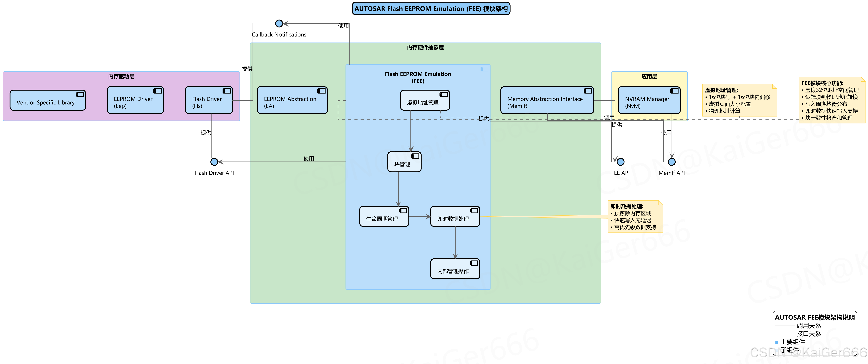The image size is (868, 364).
Task: Click the 块管理 subcomponent box
Action: (x=404, y=162)
